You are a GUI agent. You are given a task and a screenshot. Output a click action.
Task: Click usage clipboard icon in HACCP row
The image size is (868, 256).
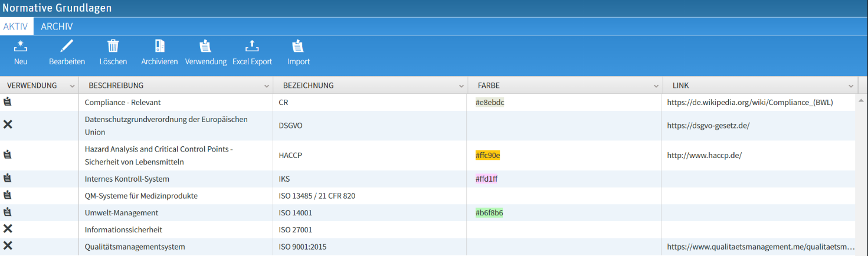click(x=8, y=155)
